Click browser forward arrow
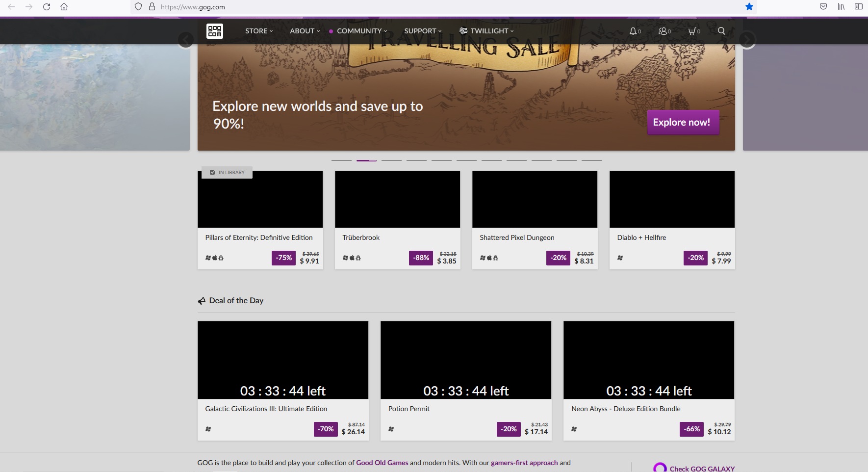Viewport: 868px width, 472px height. point(29,7)
